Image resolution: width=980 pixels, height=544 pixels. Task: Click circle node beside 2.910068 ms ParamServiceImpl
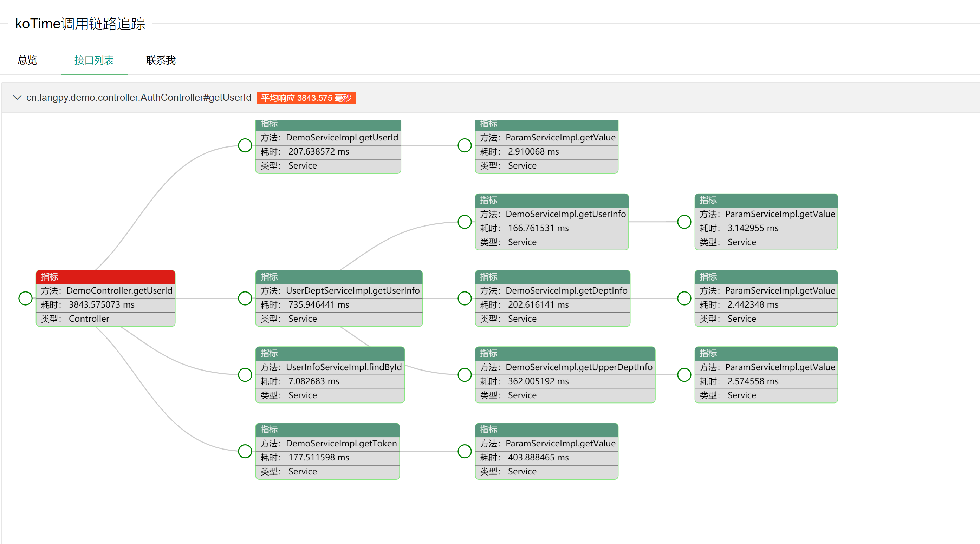coord(465,145)
